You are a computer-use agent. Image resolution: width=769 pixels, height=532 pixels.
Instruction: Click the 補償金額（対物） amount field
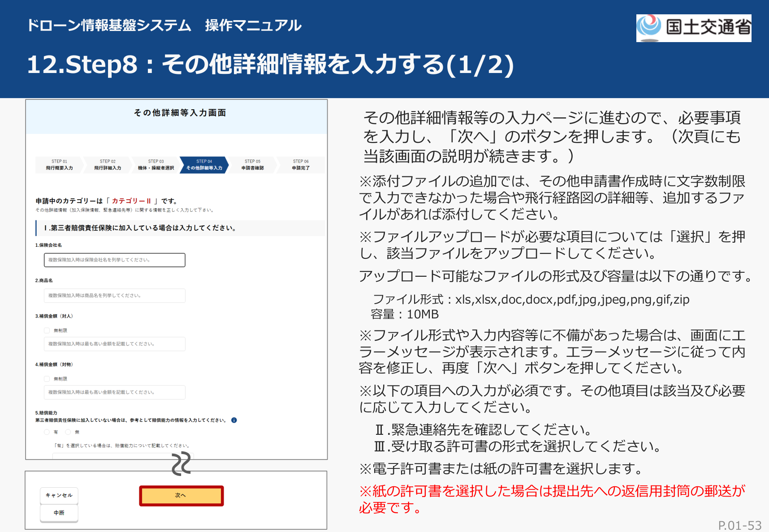(x=114, y=392)
